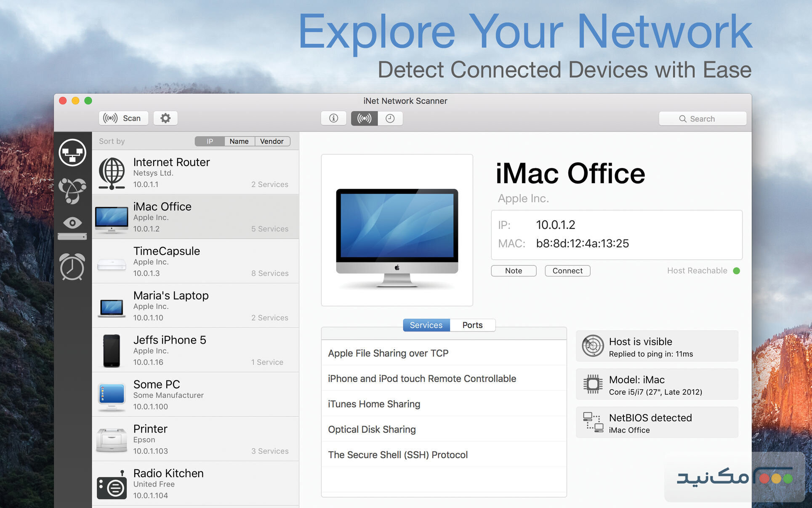This screenshot has width=812, height=508.
Task: Sort the device list by IP
Action: click(x=209, y=141)
